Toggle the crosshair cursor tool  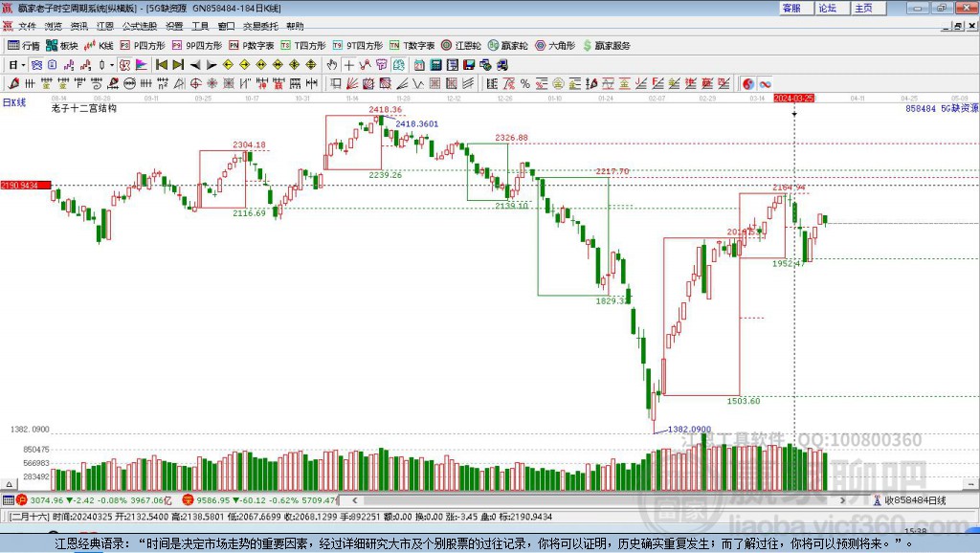[348, 65]
